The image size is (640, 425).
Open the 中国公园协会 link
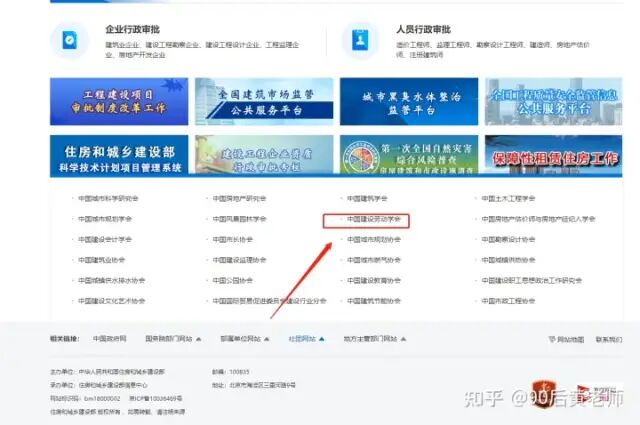pos(233,280)
